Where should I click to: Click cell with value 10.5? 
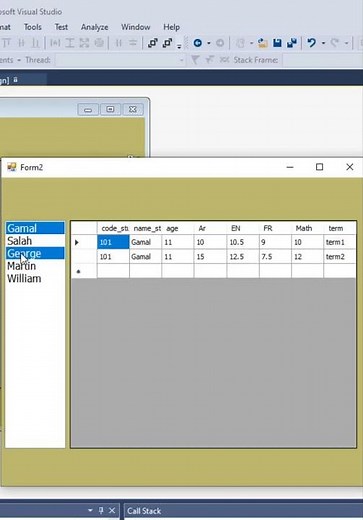243,242
